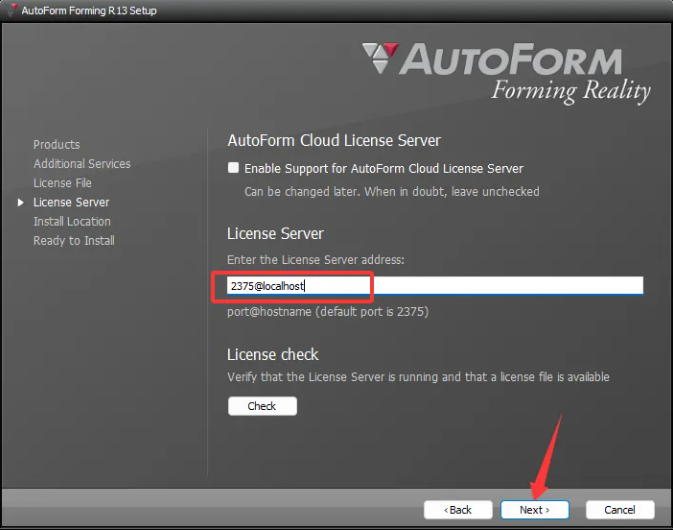Go back with the Back button
This screenshot has height=530, width=673.
pyautogui.click(x=458, y=509)
